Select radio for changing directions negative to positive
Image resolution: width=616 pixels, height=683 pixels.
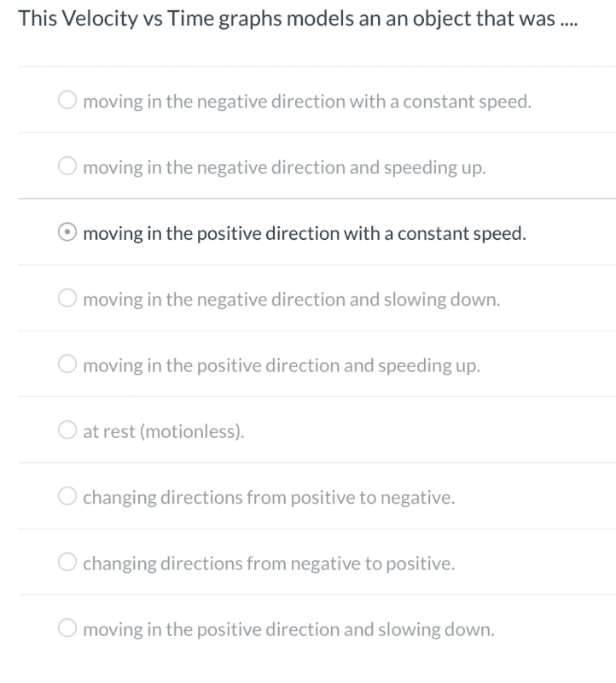tap(68, 563)
